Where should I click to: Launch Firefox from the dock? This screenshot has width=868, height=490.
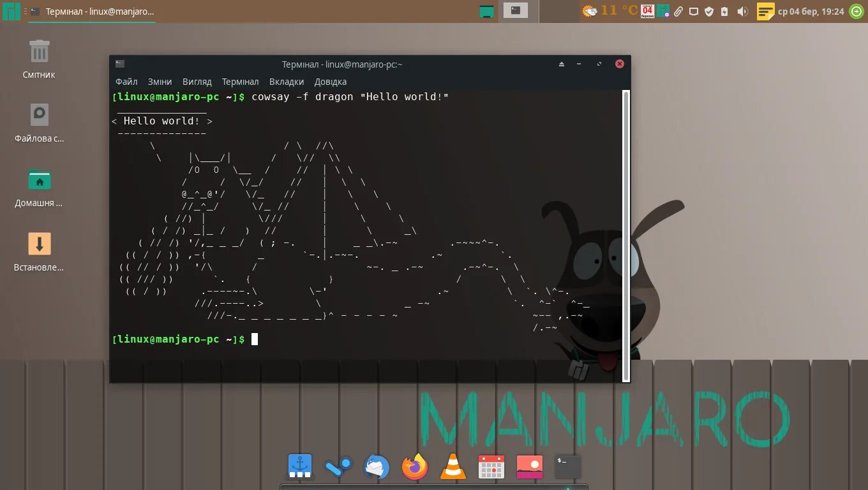pos(415,467)
